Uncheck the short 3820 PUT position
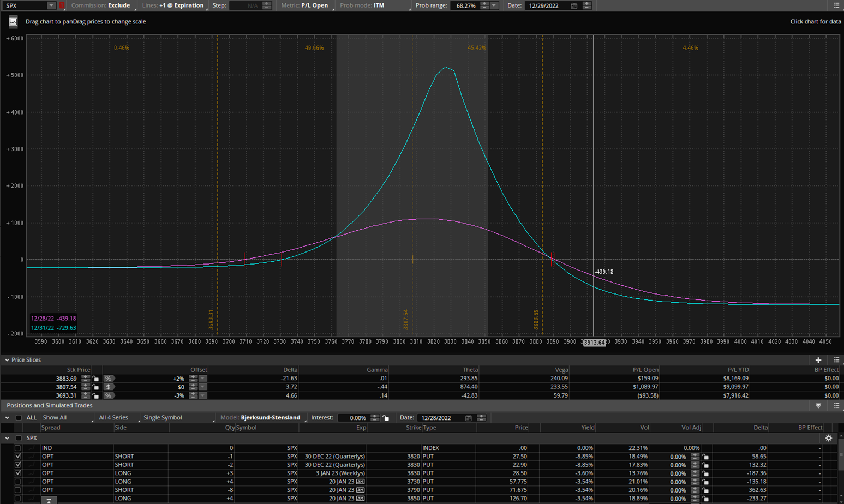 pos(18,457)
